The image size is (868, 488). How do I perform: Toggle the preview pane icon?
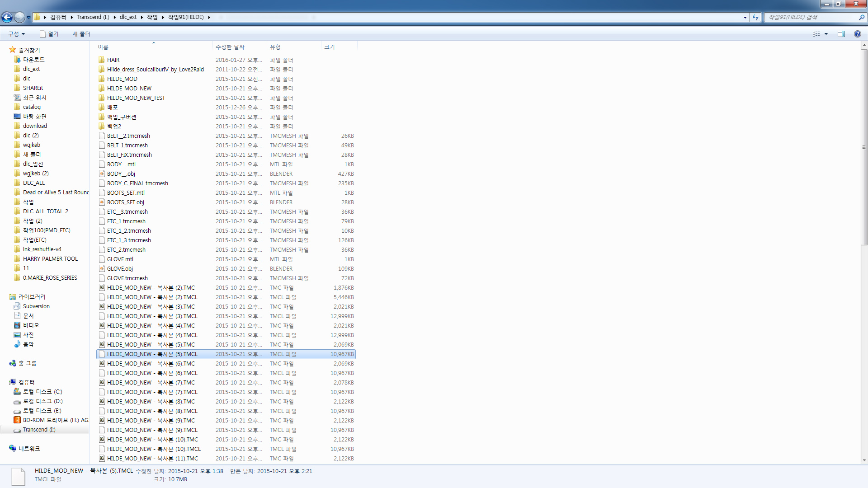coord(841,34)
